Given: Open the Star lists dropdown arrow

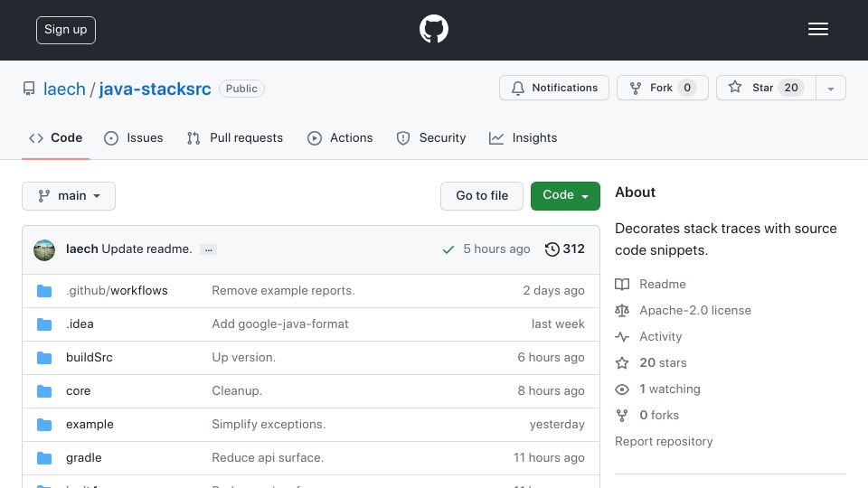Looking at the screenshot, I should [830, 88].
